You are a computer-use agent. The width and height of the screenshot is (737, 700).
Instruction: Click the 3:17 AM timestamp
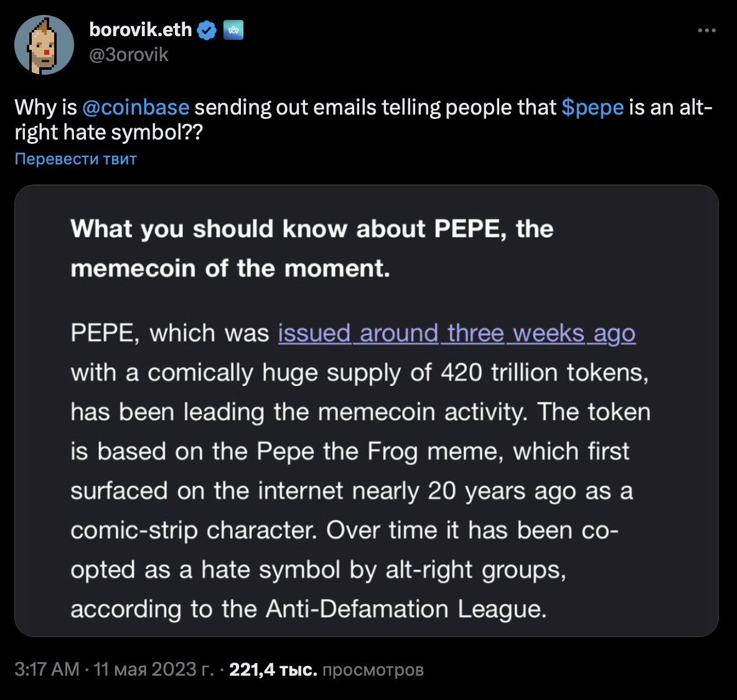click(47, 669)
